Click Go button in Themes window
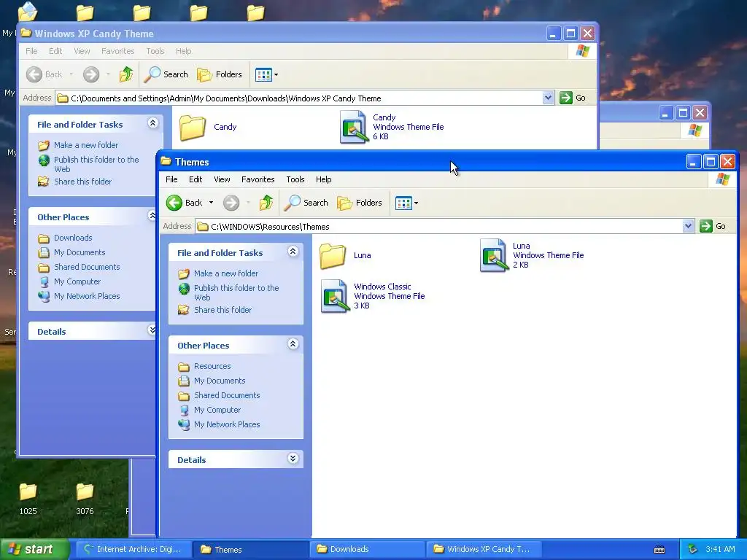The height and width of the screenshot is (560, 747). (x=713, y=226)
